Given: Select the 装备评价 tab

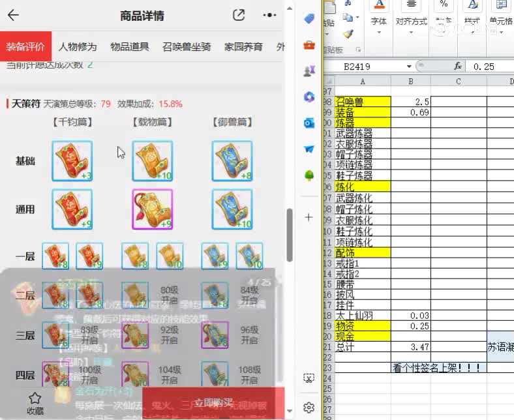Looking at the screenshot, I should pos(25,46).
